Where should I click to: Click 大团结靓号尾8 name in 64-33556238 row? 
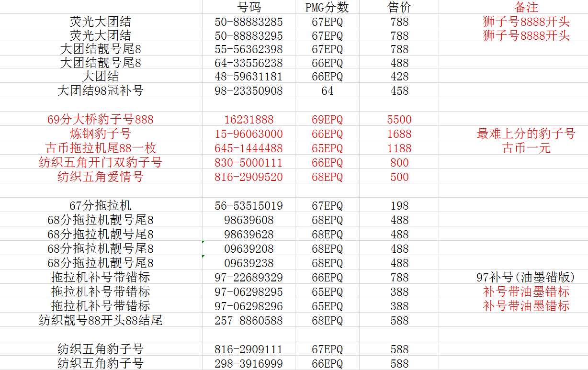[x=101, y=63]
